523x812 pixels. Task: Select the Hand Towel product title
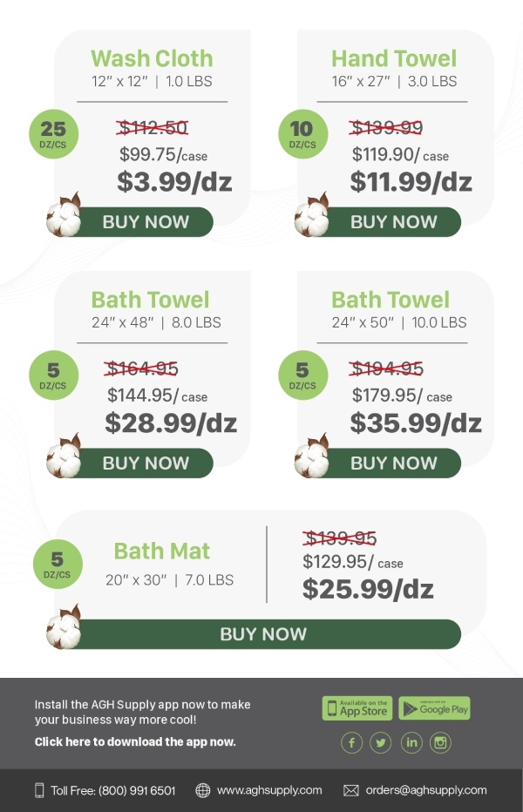[x=393, y=58]
